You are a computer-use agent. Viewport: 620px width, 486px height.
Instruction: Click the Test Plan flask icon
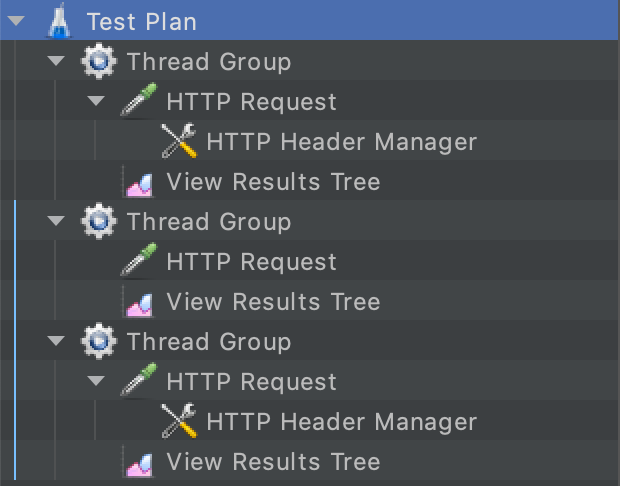coord(61,21)
